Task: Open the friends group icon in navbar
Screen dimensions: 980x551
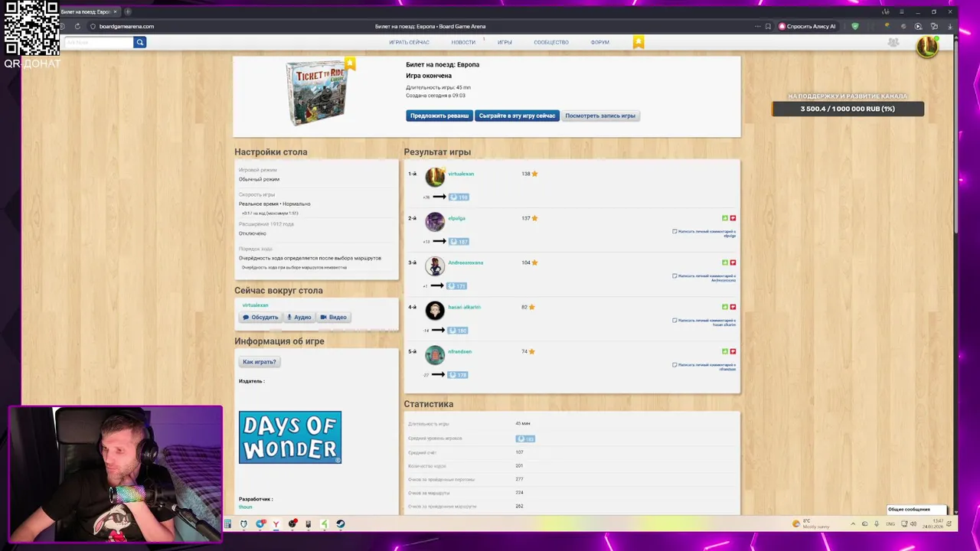Action: pos(893,42)
